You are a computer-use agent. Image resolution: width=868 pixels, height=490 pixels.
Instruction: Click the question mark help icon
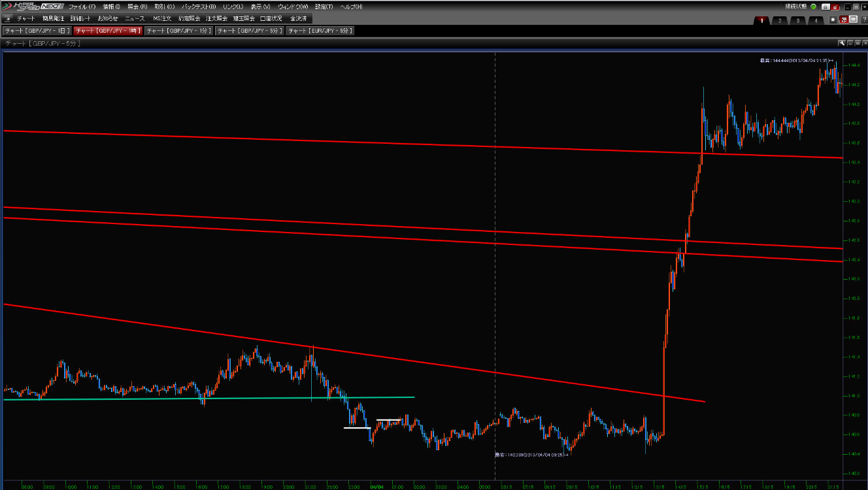pyautogui.click(x=864, y=20)
